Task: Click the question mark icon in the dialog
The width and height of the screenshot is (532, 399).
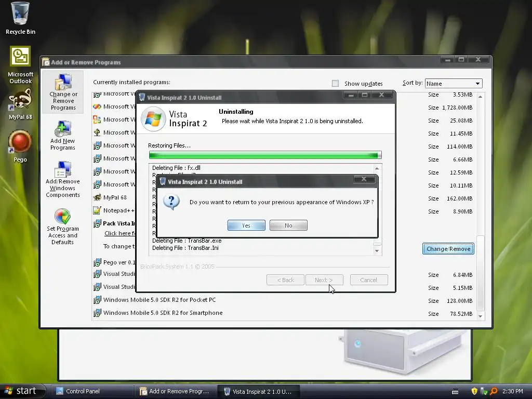Action: (171, 202)
